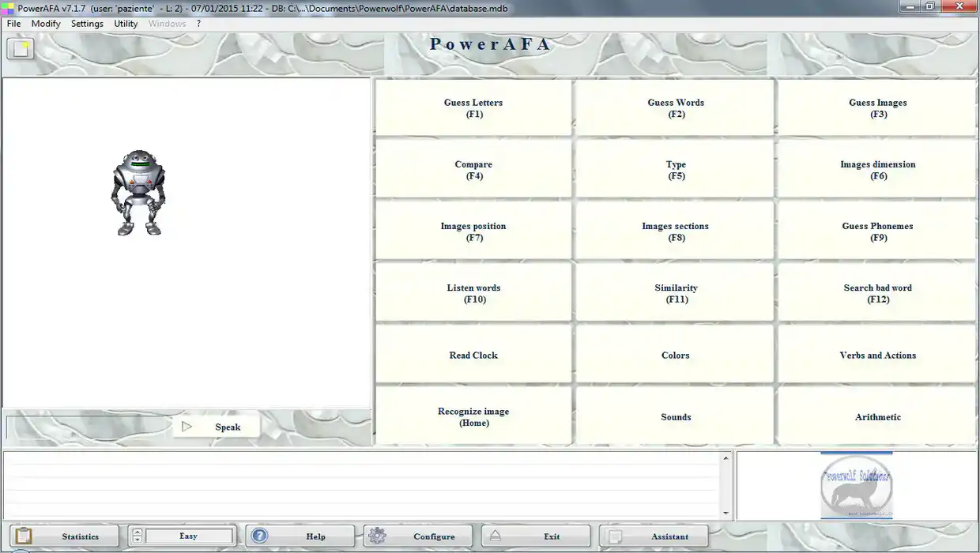Screen dimensions: 980x553
Task: Start the Guess Images (F3) exercise
Action: tap(878, 108)
